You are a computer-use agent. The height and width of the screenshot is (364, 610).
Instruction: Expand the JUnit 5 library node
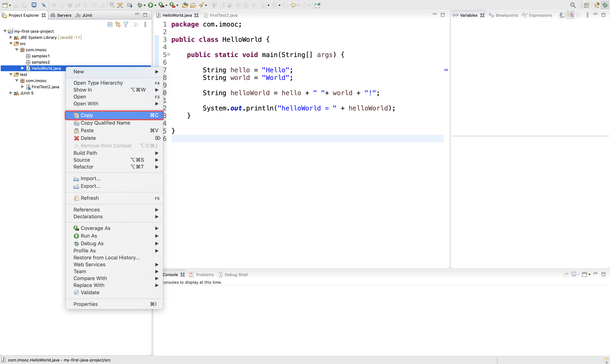[x=11, y=93]
